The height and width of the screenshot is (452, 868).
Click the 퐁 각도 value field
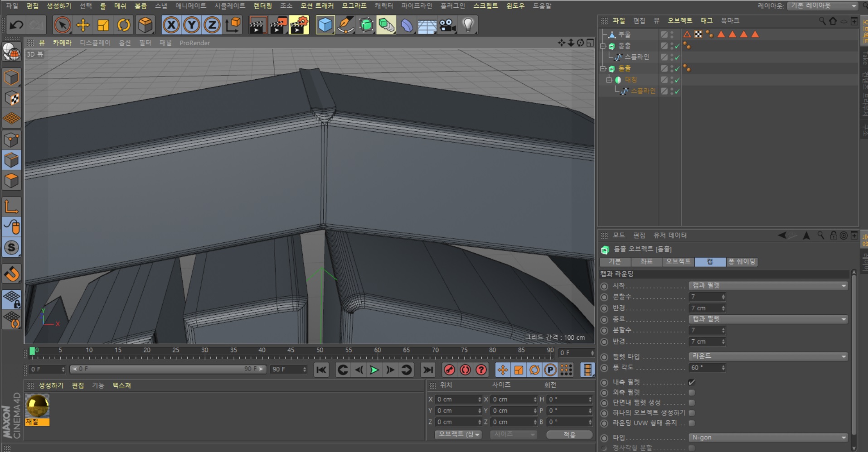pos(707,368)
